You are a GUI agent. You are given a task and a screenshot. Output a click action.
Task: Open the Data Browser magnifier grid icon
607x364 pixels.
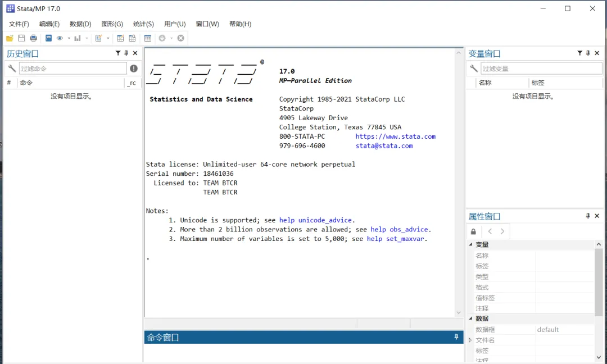click(133, 38)
